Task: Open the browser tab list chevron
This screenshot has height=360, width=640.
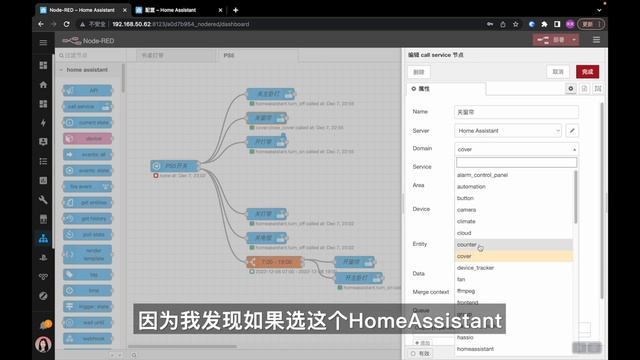Action: (599, 10)
